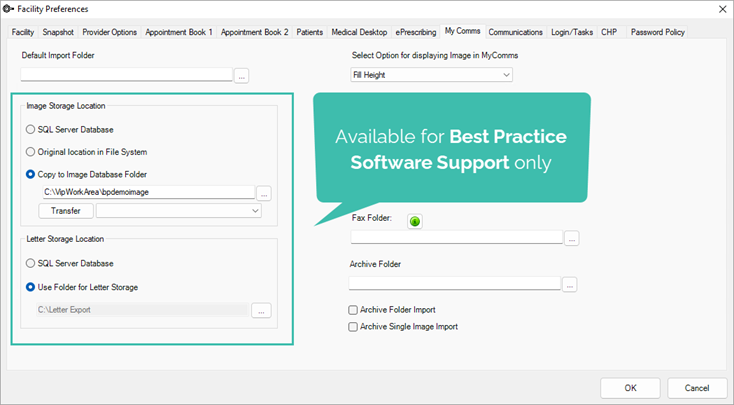Browse for the Default Import Folder
Image resolution: width=734 pixels, height=405 pixels.
click(x=241, y=75)
